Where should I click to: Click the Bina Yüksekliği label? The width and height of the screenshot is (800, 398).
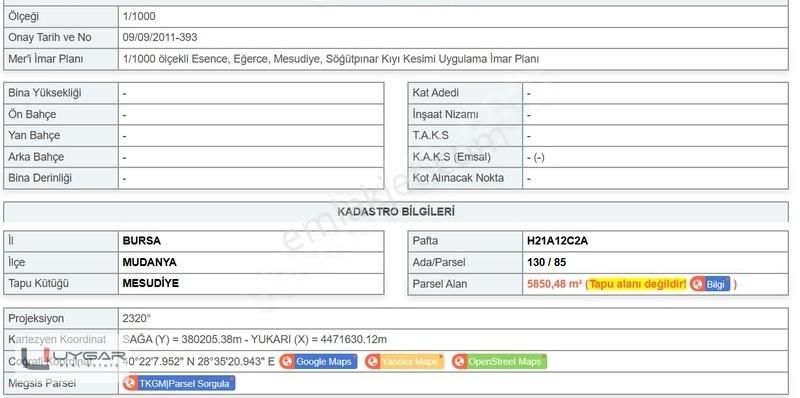point(45,93)
